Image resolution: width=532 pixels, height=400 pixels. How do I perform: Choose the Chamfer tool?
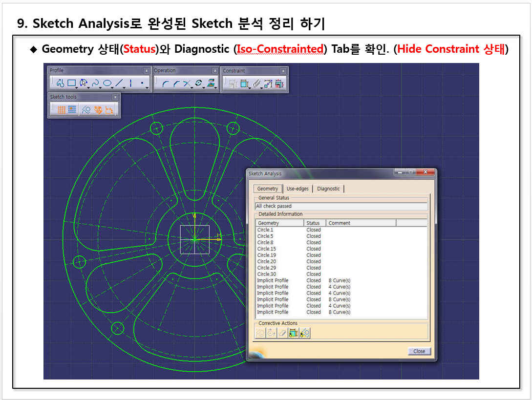(x=176, y=84)
